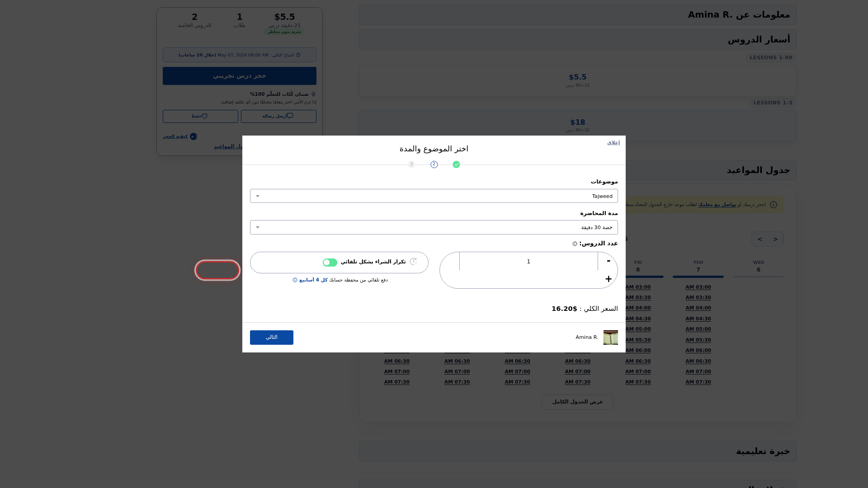Click the LESSONS 1-3 label
This screenshot has height=488, width=868.
click(773, 103)
